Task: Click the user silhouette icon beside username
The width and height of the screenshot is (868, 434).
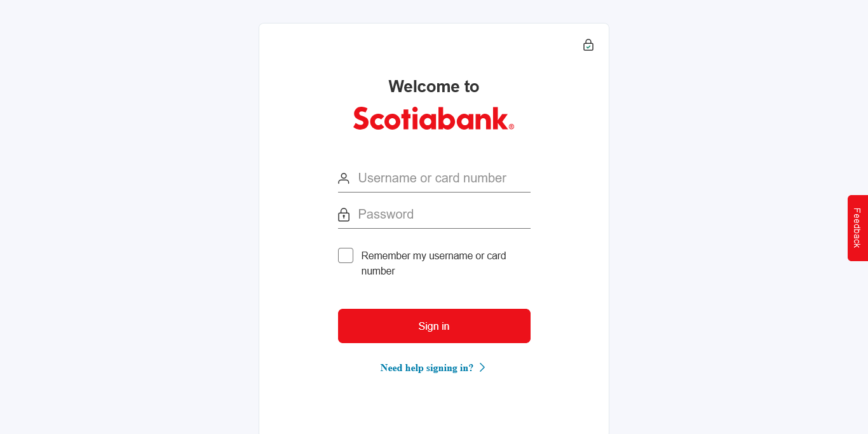Action: coord(344,179)
